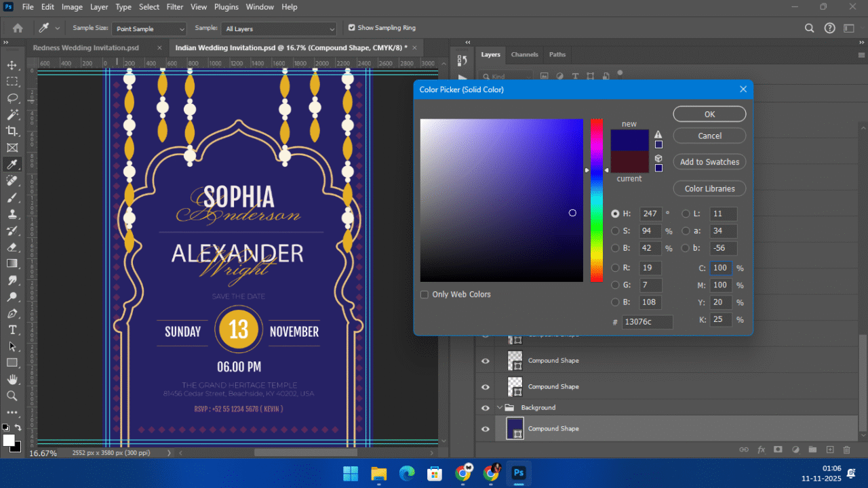Image resolution: width=868 pixels, height=488 pixels.
Task: Switch to the Channels tab
Action: (x=524, y=55)
